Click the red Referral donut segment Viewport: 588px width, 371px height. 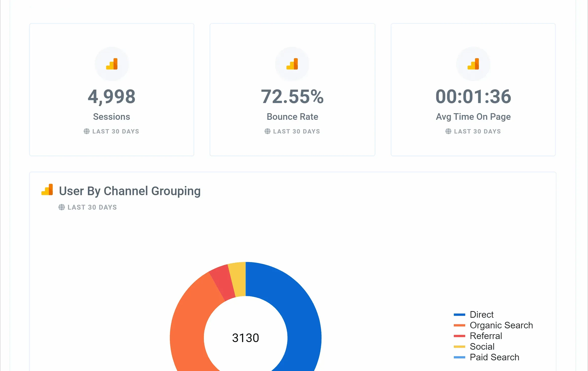click(x=222, y=282)
